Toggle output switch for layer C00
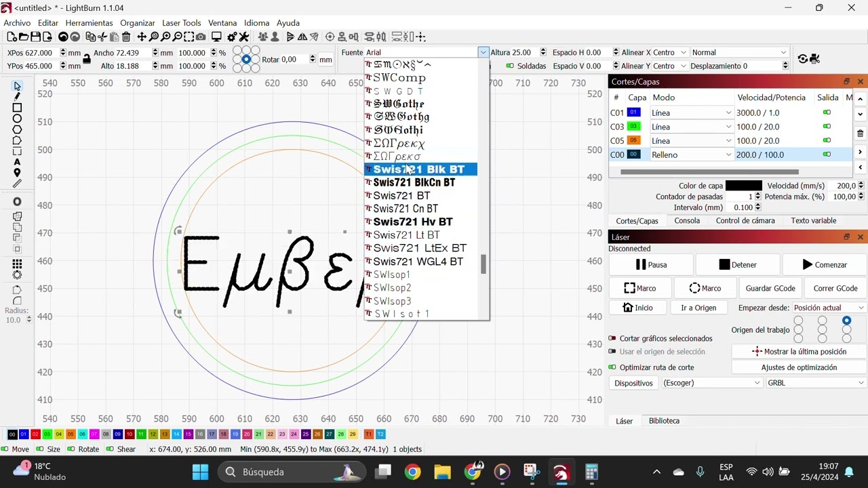This screenshot has width=868, height=488. [x=827, y=155]
